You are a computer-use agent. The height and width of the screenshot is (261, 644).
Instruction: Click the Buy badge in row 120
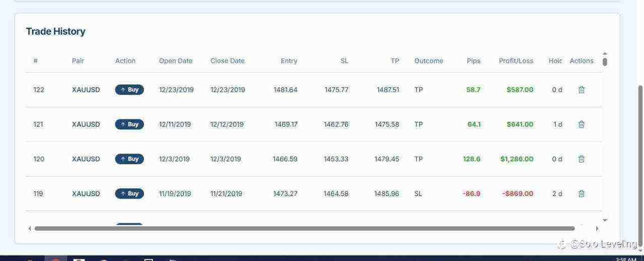tap(129, 159)
